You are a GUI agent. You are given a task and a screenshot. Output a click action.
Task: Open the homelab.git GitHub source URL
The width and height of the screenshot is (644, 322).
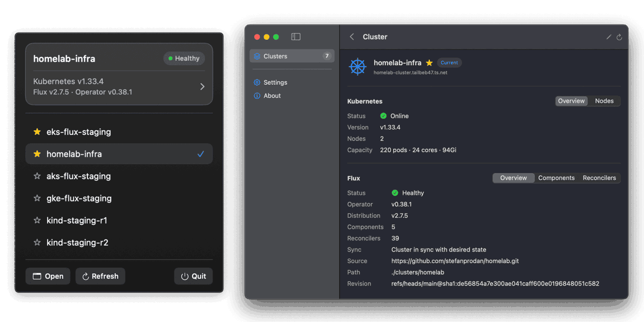tap(455, 261)
